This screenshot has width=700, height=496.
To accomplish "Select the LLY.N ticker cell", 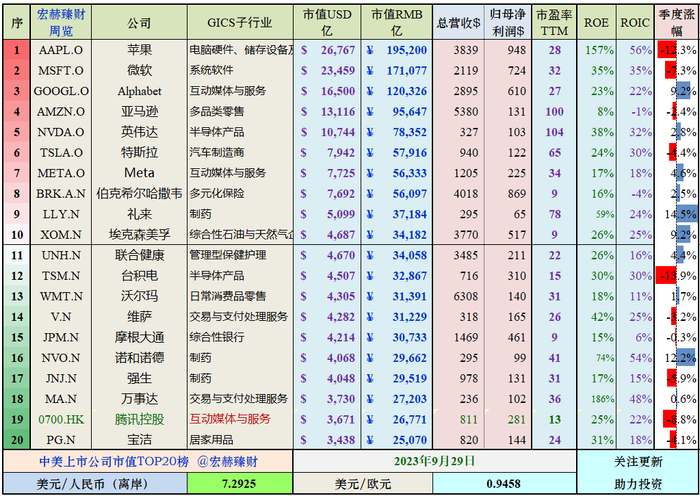I will (61, 214).
